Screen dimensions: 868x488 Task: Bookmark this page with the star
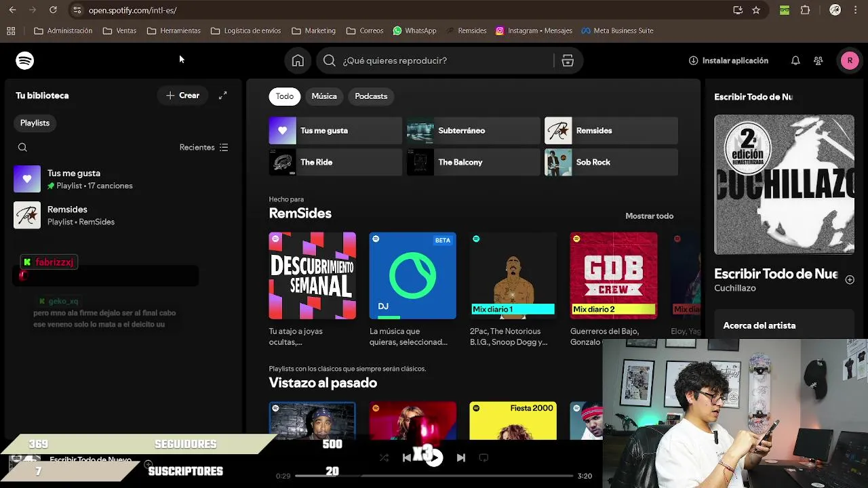point(756,10)
